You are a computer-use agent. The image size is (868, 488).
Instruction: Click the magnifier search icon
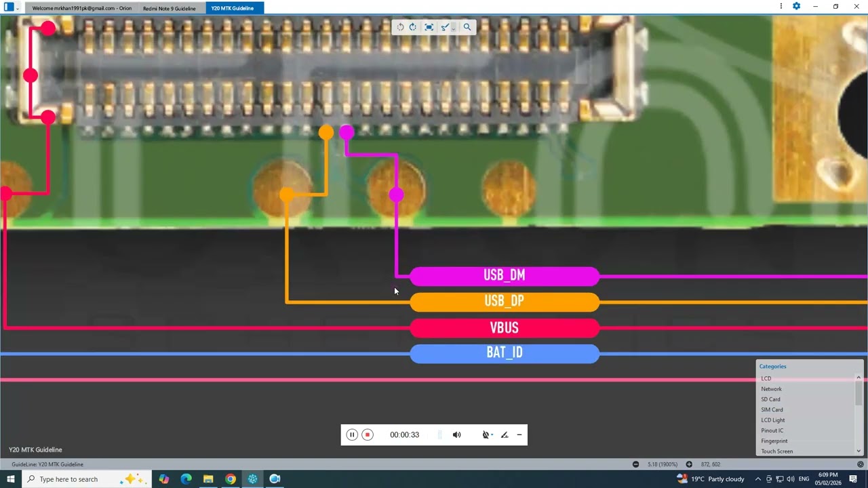(467, 27)
